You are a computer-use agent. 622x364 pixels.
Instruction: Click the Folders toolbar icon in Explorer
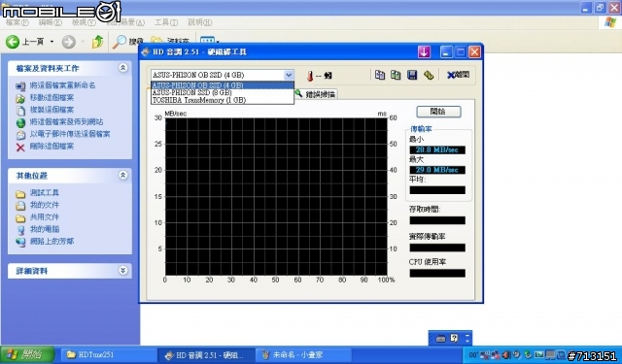point(157,41)
